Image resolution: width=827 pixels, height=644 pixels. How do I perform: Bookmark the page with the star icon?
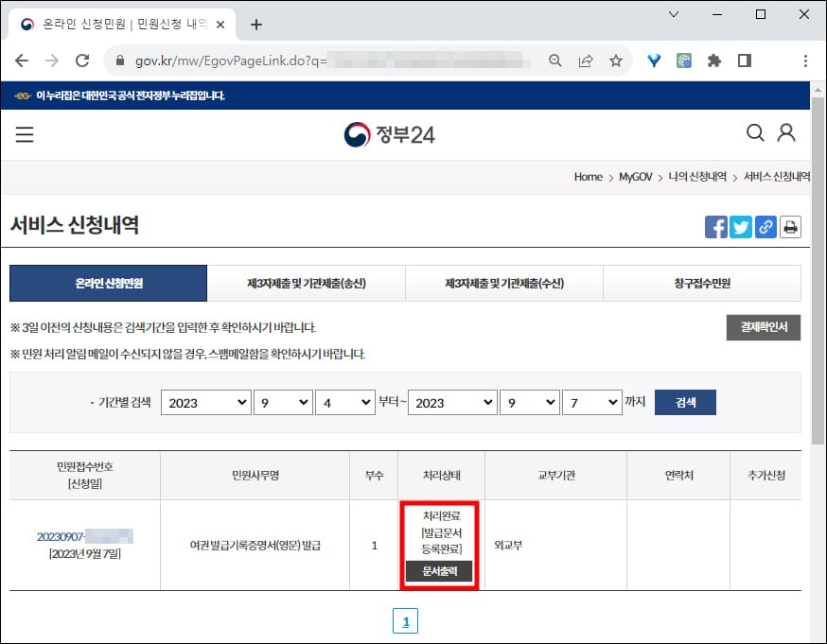point(616,59)
